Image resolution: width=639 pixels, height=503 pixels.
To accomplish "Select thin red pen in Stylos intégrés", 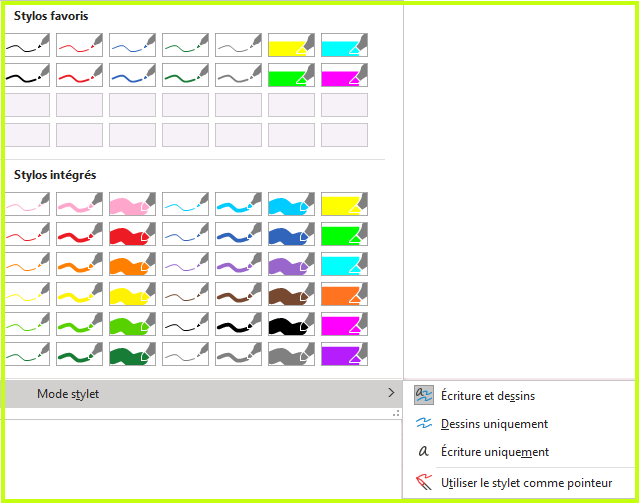I will [x=27, y=234].
